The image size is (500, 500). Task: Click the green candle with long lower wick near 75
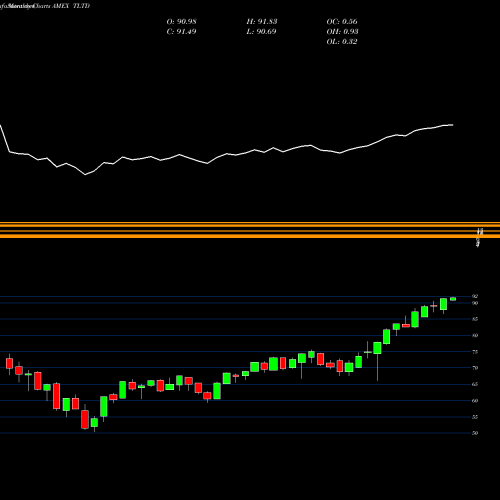click(x=377, y=348)
